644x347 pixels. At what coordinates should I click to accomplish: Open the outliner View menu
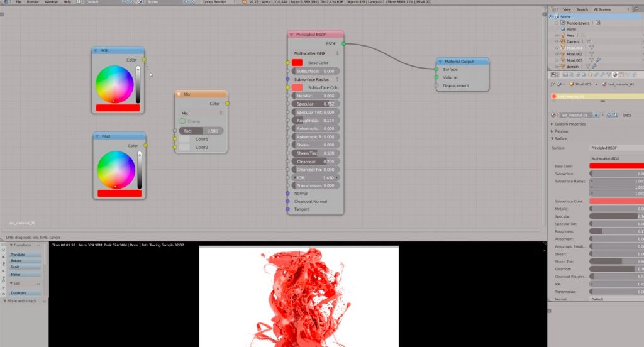point(567,9)
